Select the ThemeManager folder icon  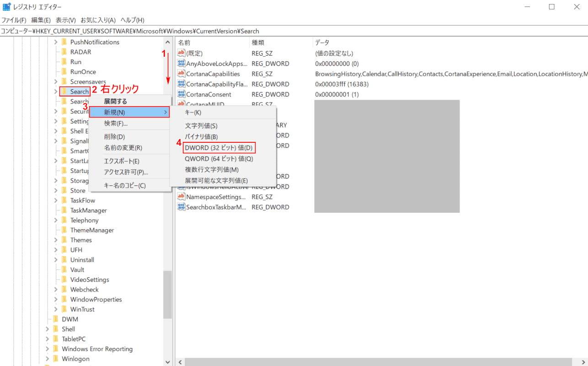pyautogui.click(x=64, y=230)
